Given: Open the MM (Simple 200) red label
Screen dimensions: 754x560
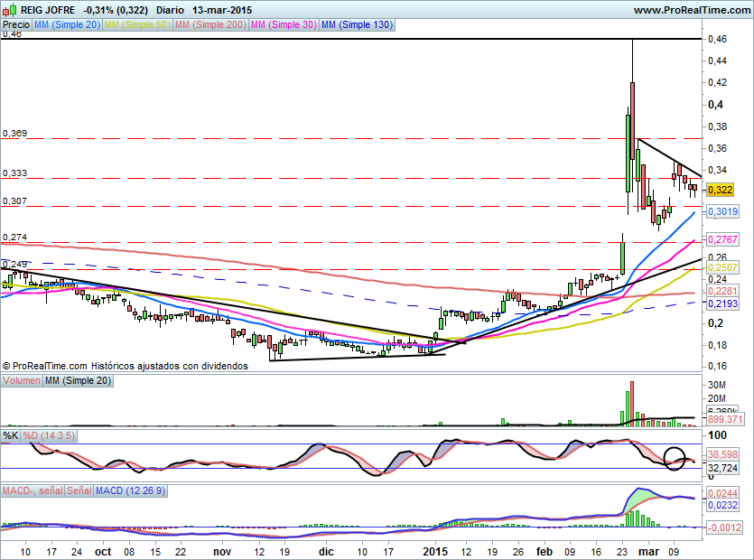Looking at the screenshot, I should [x=210, y=24].
